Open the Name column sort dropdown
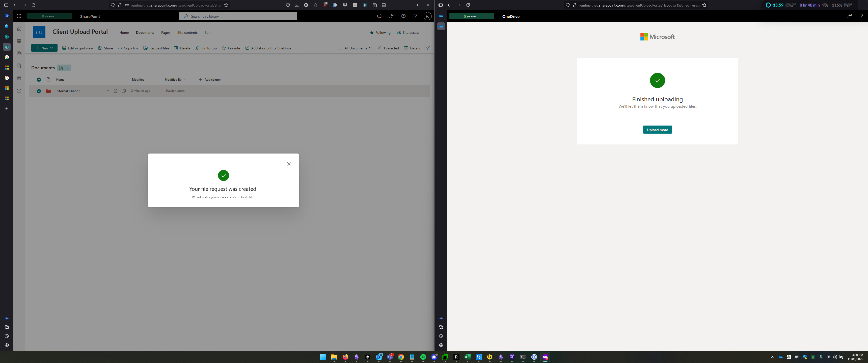Image resolution: width=868 pixels, height=363 pixels. (62, 80)
